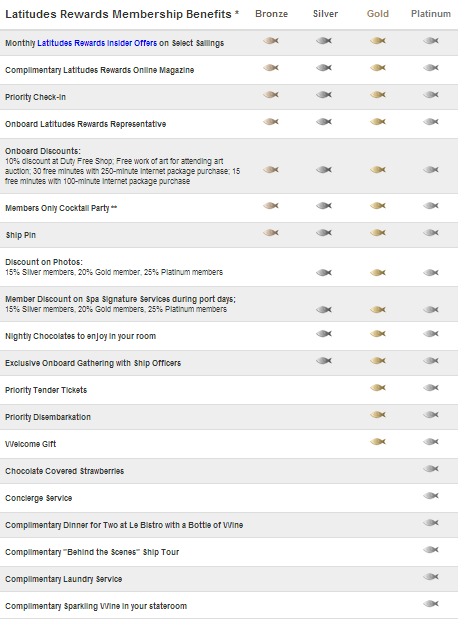Click the Platinum fish icon for Complimentary Sparkling Wine

pos(431,603)
